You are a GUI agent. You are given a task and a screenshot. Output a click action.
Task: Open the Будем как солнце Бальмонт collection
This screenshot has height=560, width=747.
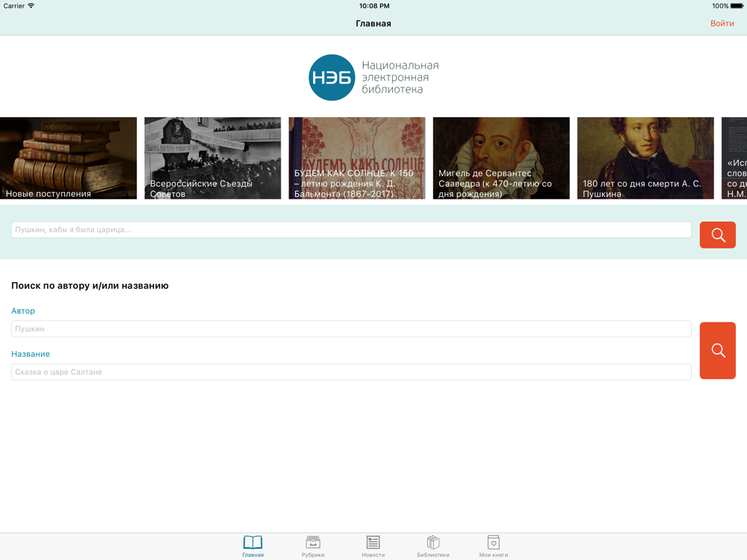point(357,158)
